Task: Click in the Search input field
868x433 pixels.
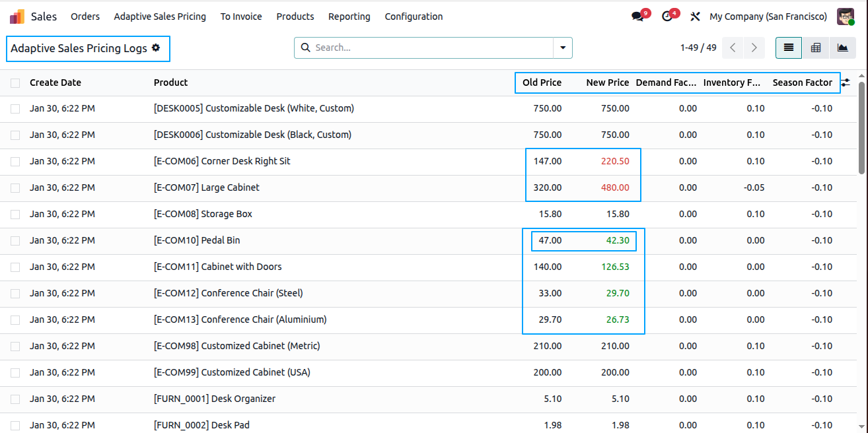Action: click(433, 48)
